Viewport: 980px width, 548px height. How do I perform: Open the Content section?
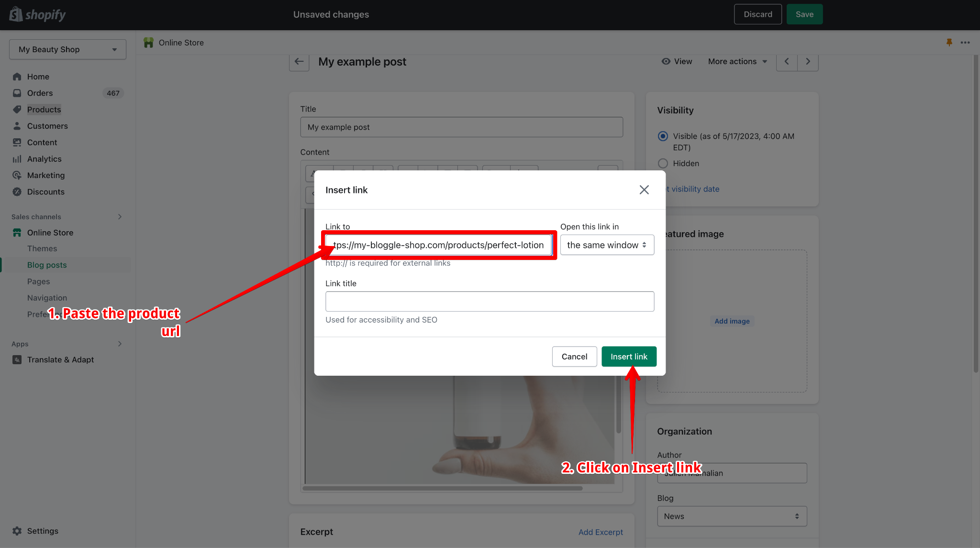point(43,142)
